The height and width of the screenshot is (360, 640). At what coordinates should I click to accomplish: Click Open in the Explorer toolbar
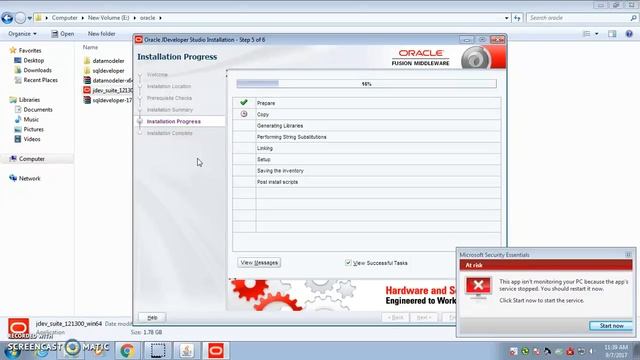[62, 34]
